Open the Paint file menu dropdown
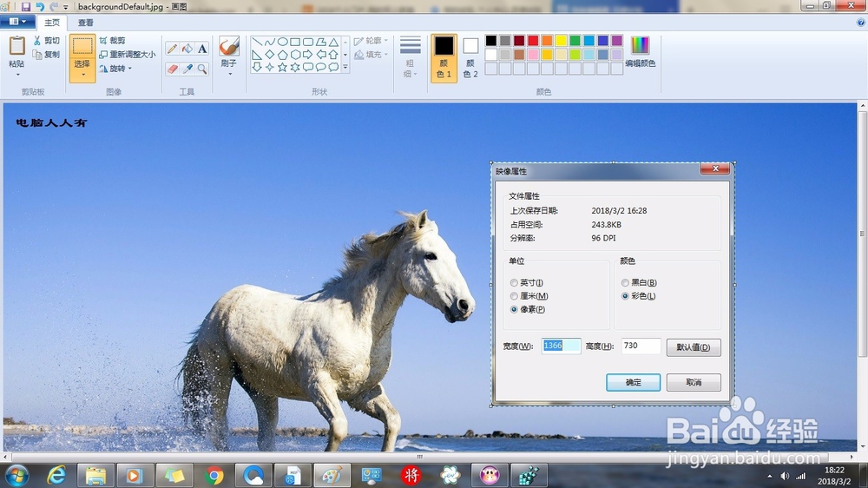This screenshot has height=488, width=868. pyautogui.click(x=17, y=22)
